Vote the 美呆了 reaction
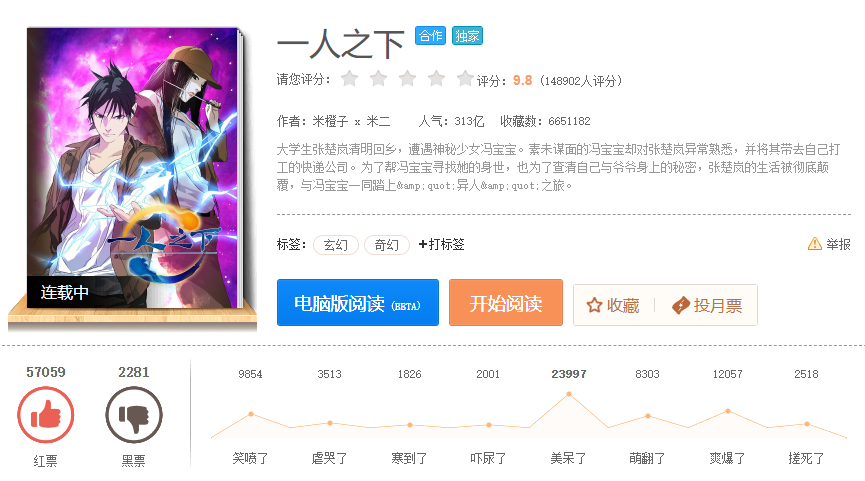 coord(568,458)
